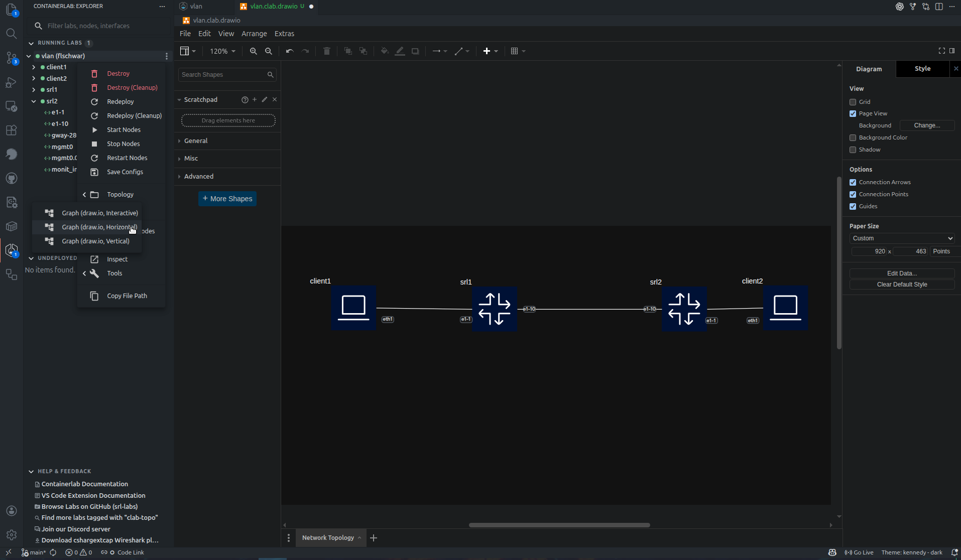This screenshot has height=560, width=961.
Task: Open the Run and Debug view
Action: 11,82
